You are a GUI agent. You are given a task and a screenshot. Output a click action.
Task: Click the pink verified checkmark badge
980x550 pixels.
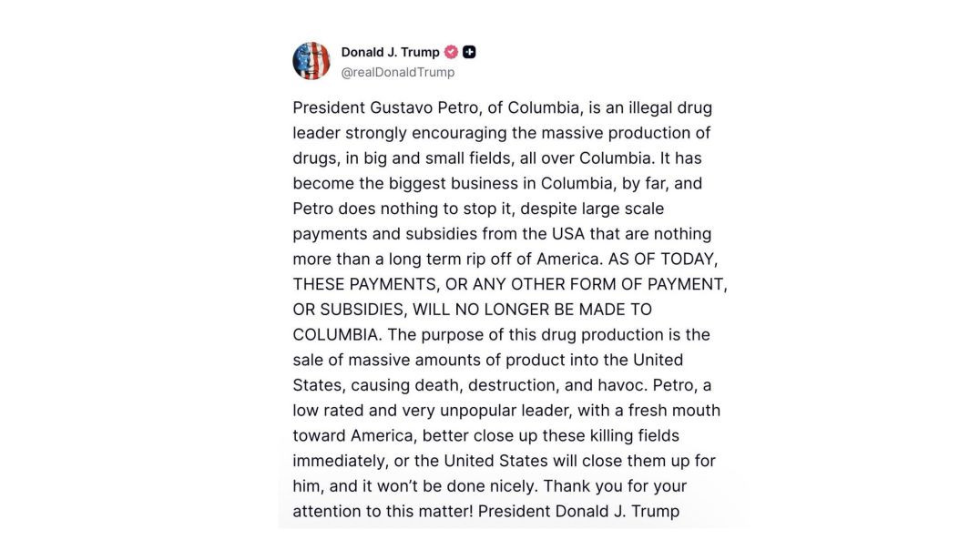click(451, 52)
